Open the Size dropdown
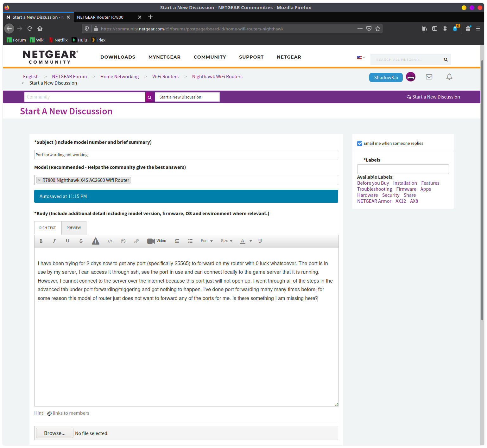 coord(226,241)
